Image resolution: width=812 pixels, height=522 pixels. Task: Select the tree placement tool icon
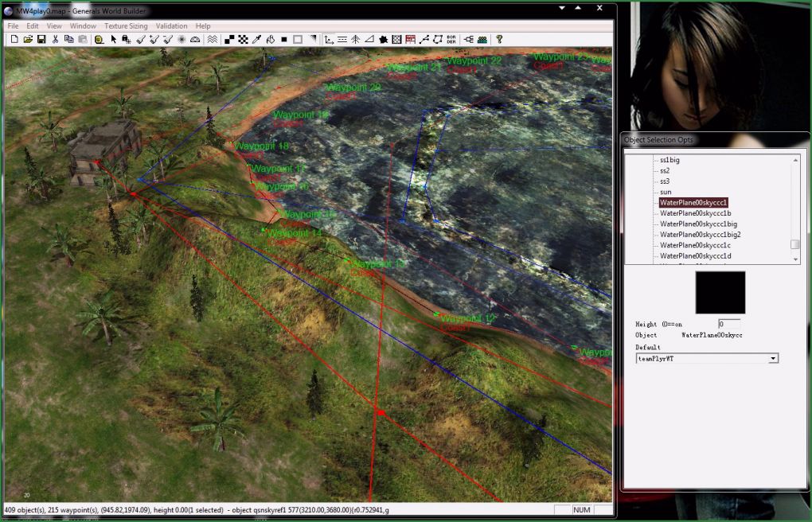[356, 39]
